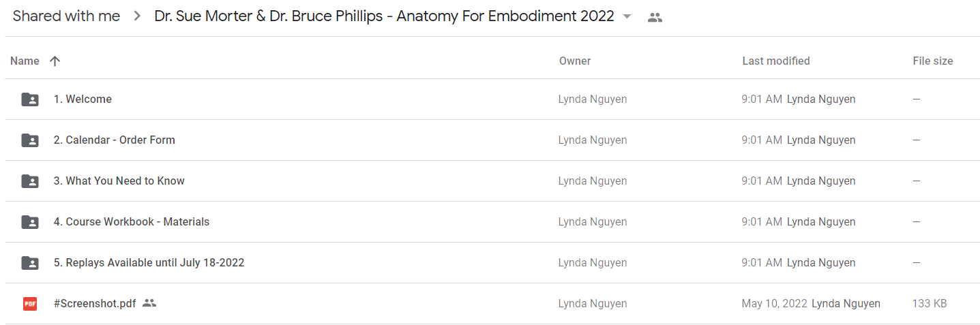Screen dimensions: 980x325
Task: Click the folder icon next to 4. Course Workbook - Materials
Action: (x=30, y=222)
